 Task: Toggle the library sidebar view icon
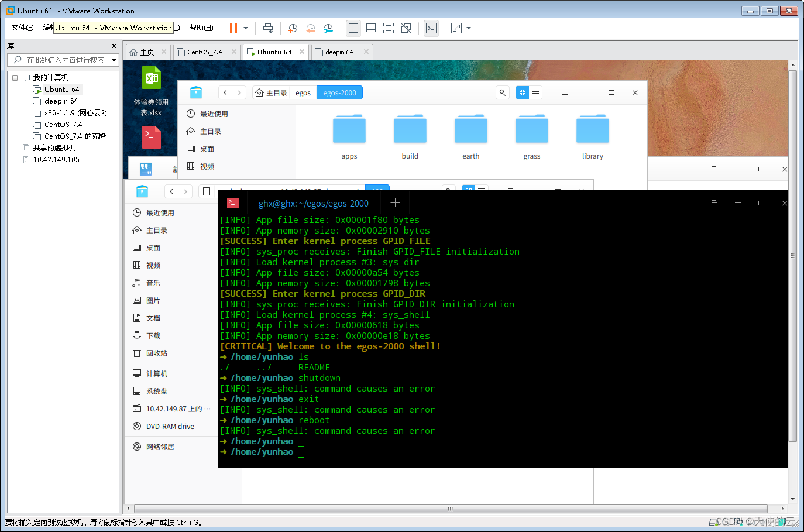point(353,28)
